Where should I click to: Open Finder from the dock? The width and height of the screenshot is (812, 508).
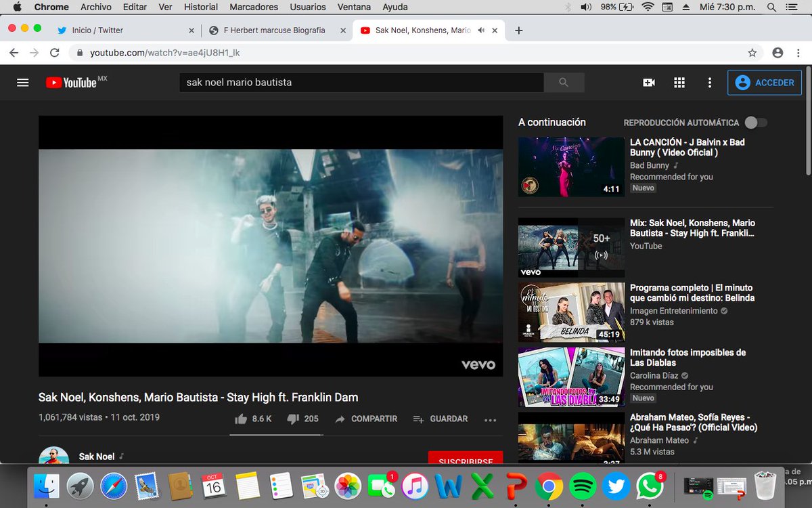tap(47, 486)
